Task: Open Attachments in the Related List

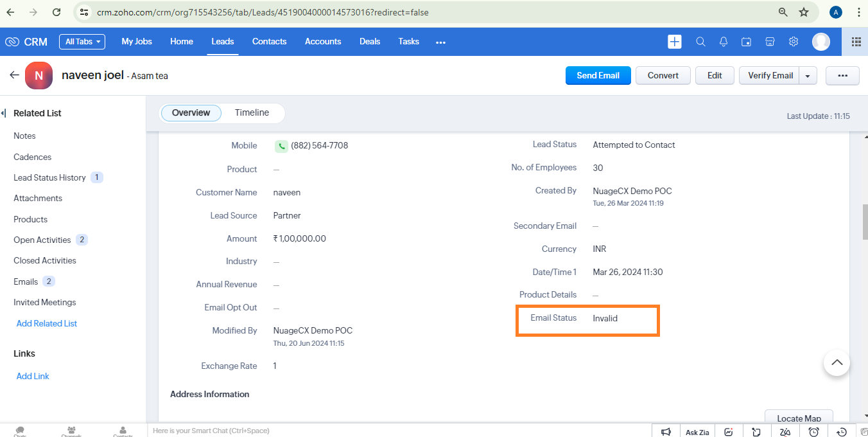Action: (38, 199)
